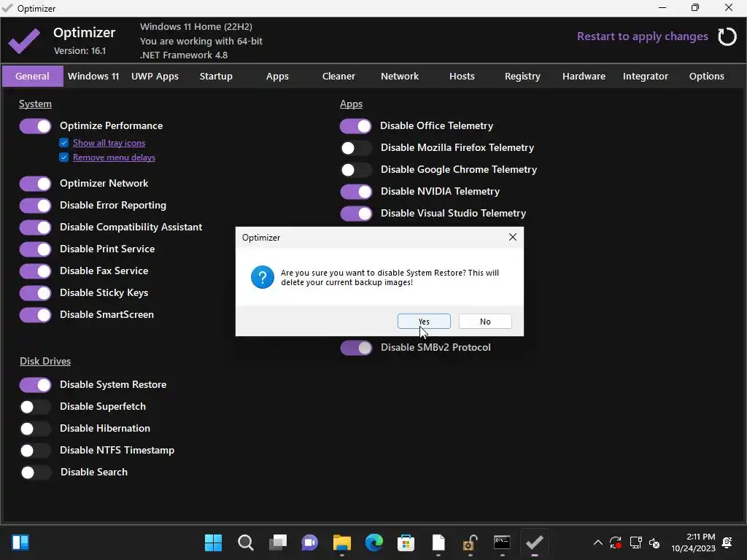Launch Microsoft Edge from taskbar
The width and height of the screenshot is (747, 560).
click(374, 542)
